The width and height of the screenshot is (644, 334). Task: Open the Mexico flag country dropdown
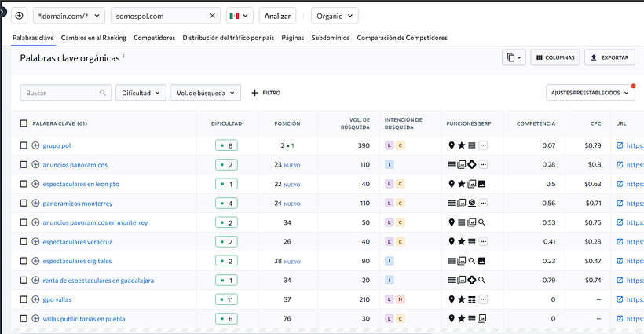240,16
